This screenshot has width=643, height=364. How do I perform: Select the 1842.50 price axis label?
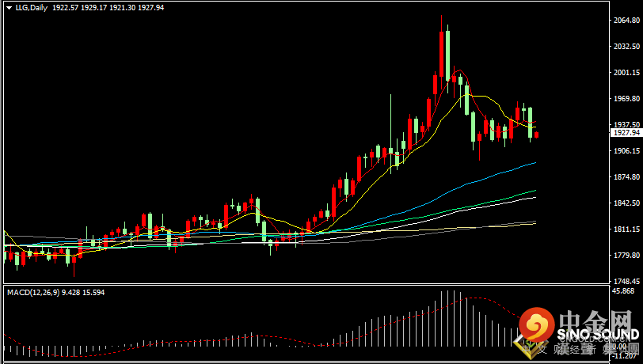tap(626, 203)
